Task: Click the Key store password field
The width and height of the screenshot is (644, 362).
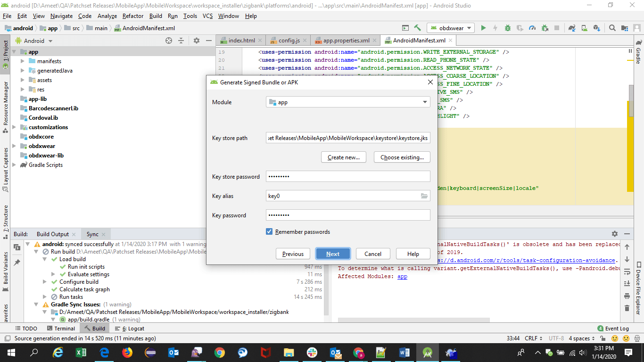Action: click(x=348, y=177)
